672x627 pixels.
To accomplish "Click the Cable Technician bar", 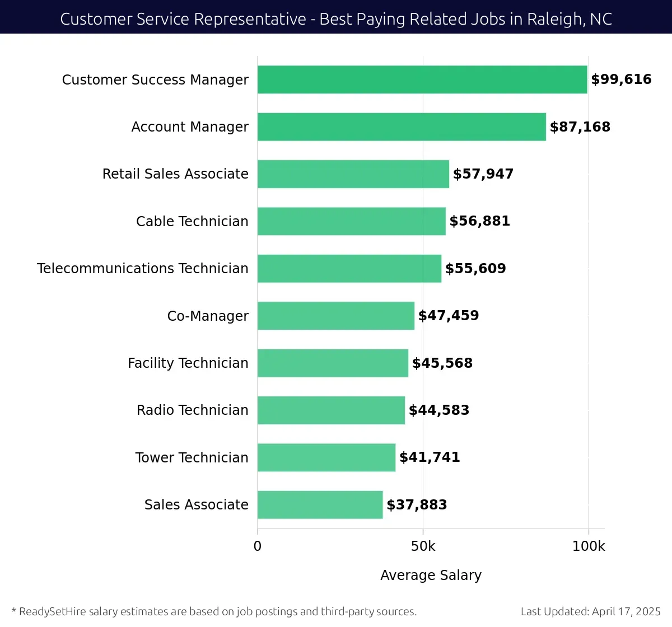I will 352,221.
